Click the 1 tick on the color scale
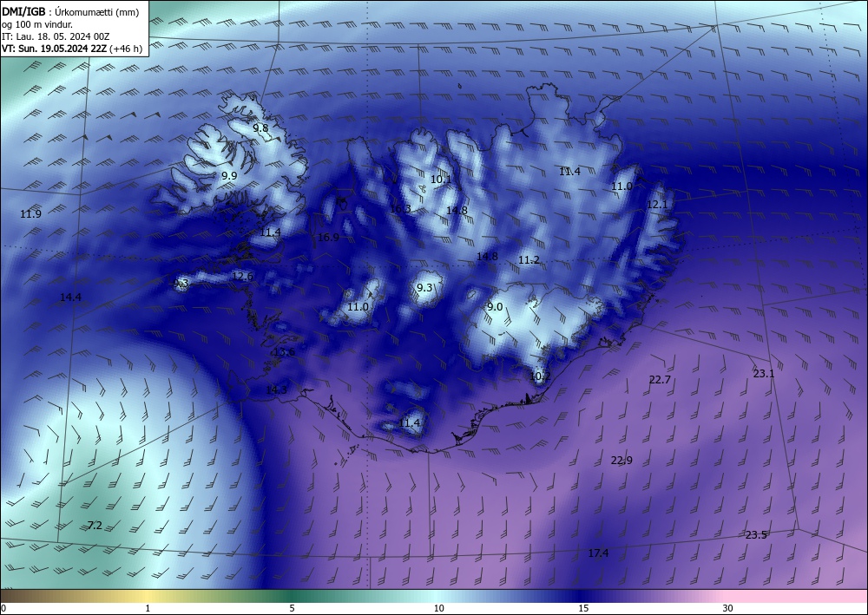Image resolution: width=868 pixels, height=615 pixels. (x=148, y=608)
